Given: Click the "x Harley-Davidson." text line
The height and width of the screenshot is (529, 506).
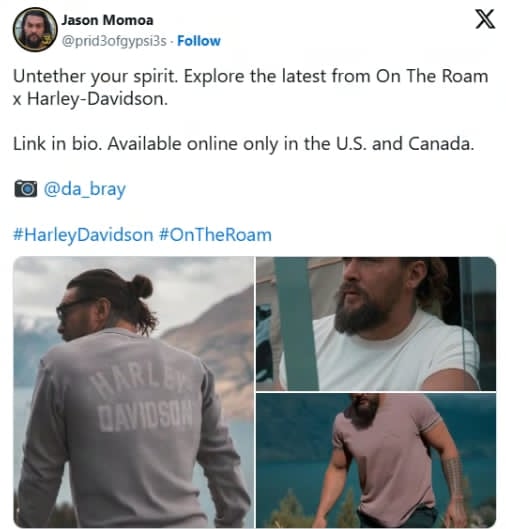Looking at the screenshot, I should 90,99.
